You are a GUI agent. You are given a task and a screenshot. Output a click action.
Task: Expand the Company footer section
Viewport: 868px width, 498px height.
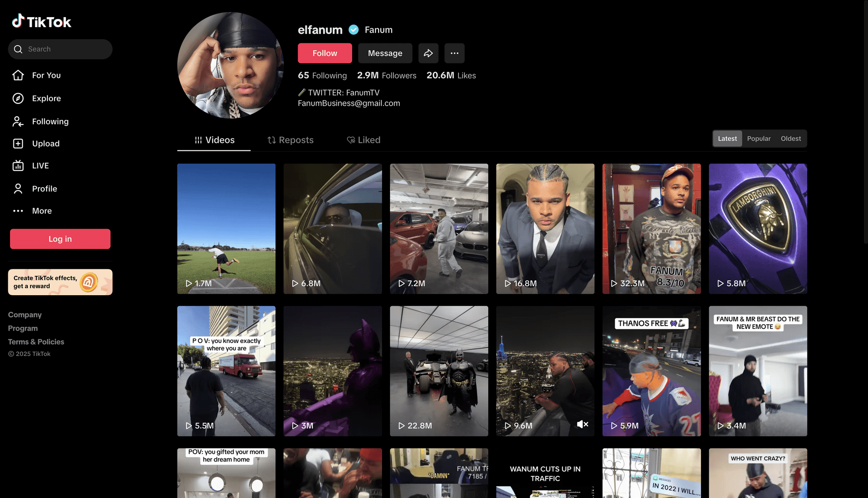point(25,314)
